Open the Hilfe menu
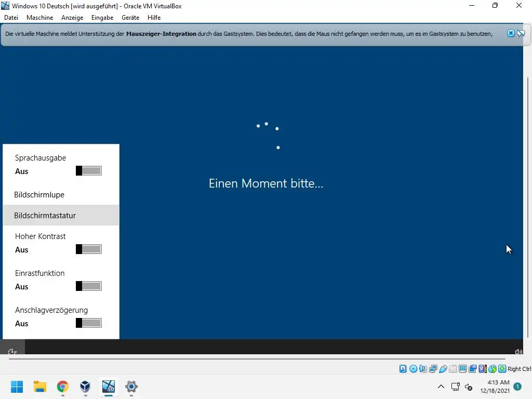Image resolution: width=532 pixels, height=399 pixels. [x=154, y=18]
